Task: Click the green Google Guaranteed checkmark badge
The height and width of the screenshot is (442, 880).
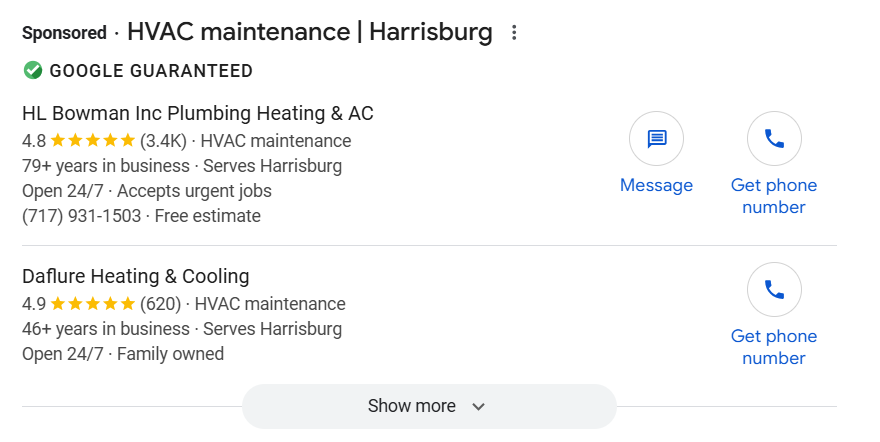Action: (x=33, y=70)
